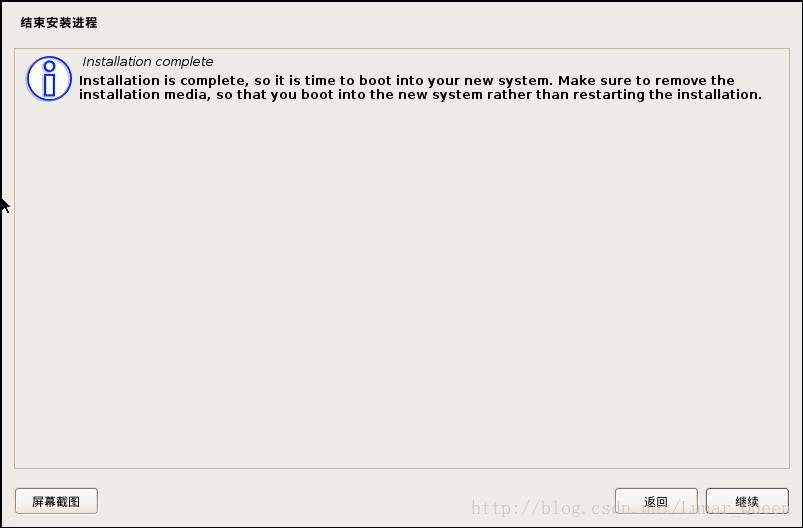Click the message line starting 'Installation is complete'
Screen dimensions: 803x528
tap(407, 80)
